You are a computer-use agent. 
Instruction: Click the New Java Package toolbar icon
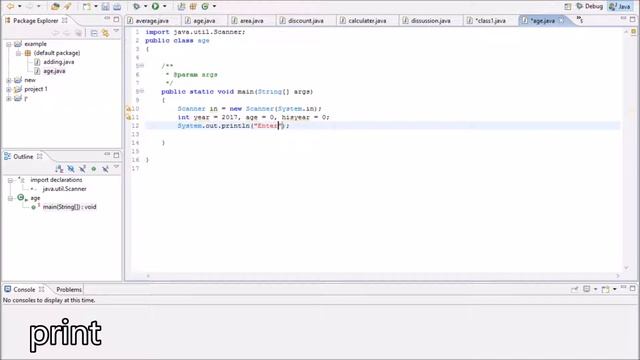(193, 7)
